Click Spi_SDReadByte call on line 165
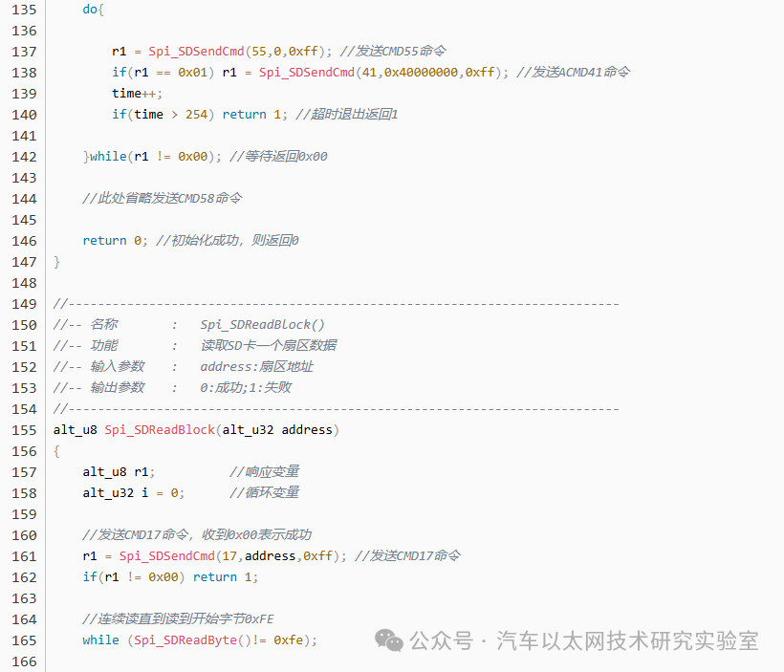This screenshot has width=784, height=672. point(185,640)
